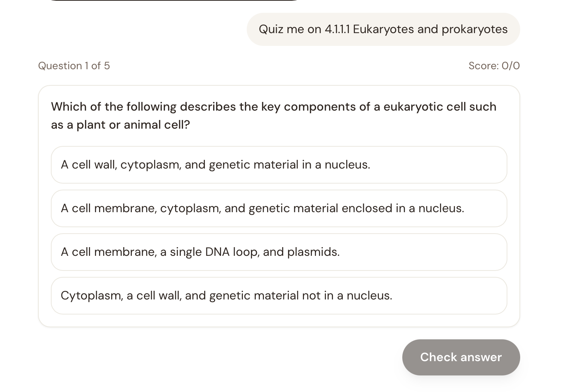Click the dark bar at the top edge

pos(173,0)
